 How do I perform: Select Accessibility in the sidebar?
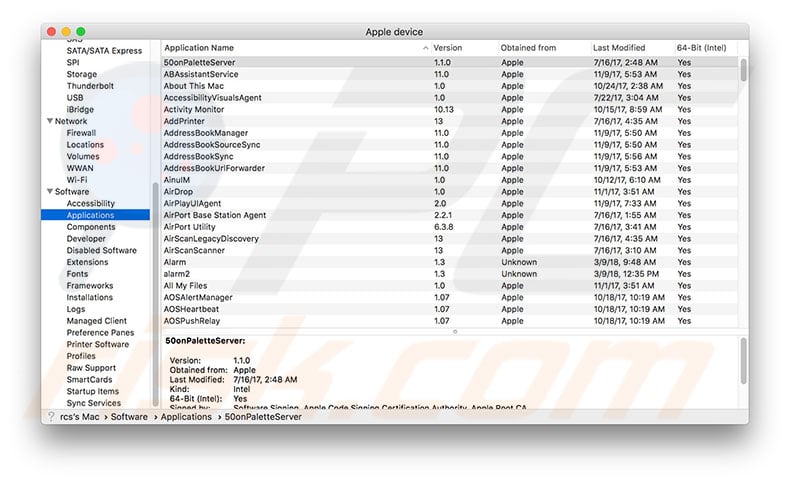pyautogui.click(x=91, y=203)
